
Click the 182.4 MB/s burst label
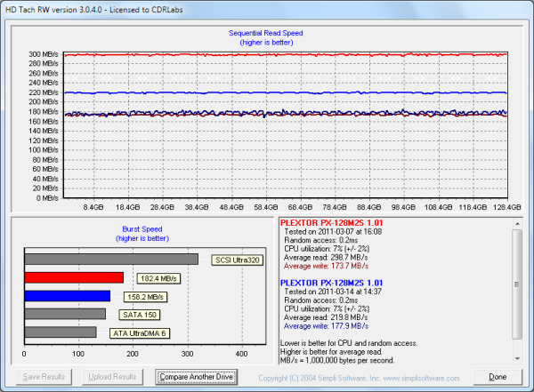159,279
